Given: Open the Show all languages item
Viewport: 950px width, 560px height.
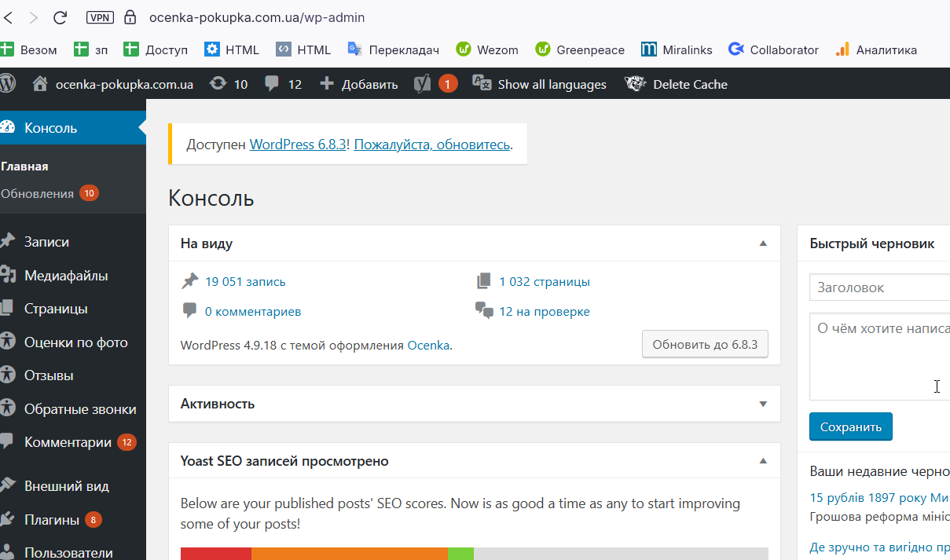Looking at the screenshot, I should 539,84.
